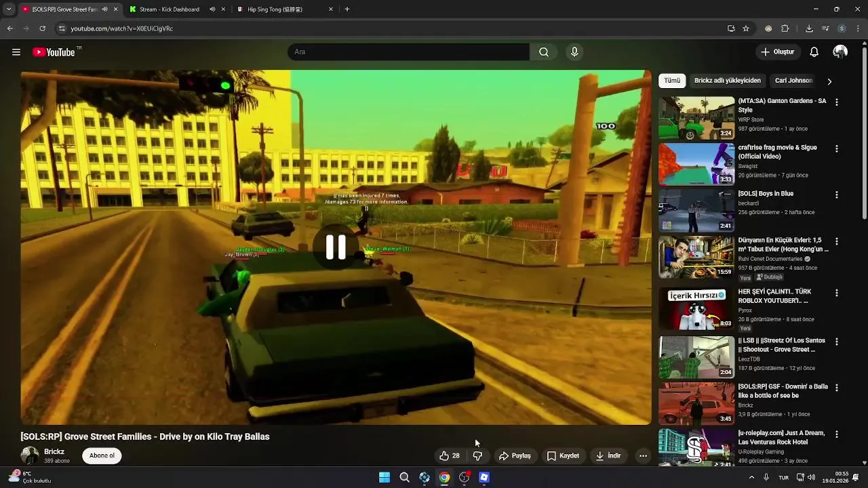Pause the video using center pause overlay
This screenshot has width=868, height=488.
coord(336,248)
